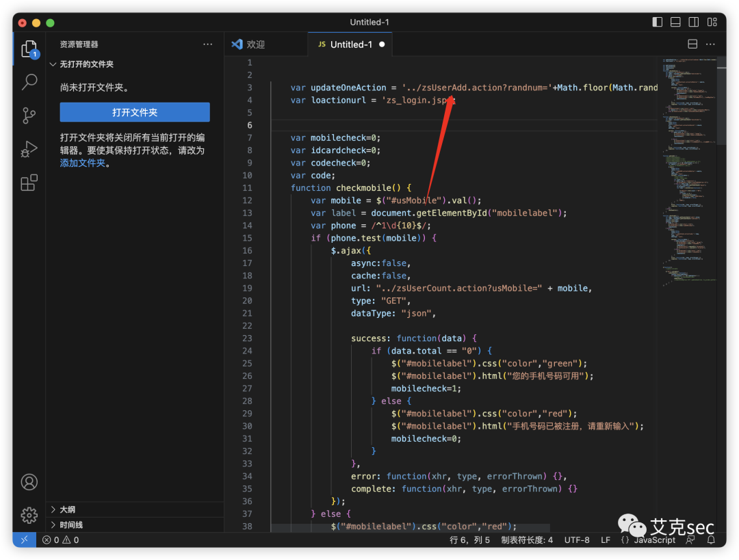739x560 pixels.
Task: Toggle the secondary sidebar layout button
Action: (x=693, y=23)
